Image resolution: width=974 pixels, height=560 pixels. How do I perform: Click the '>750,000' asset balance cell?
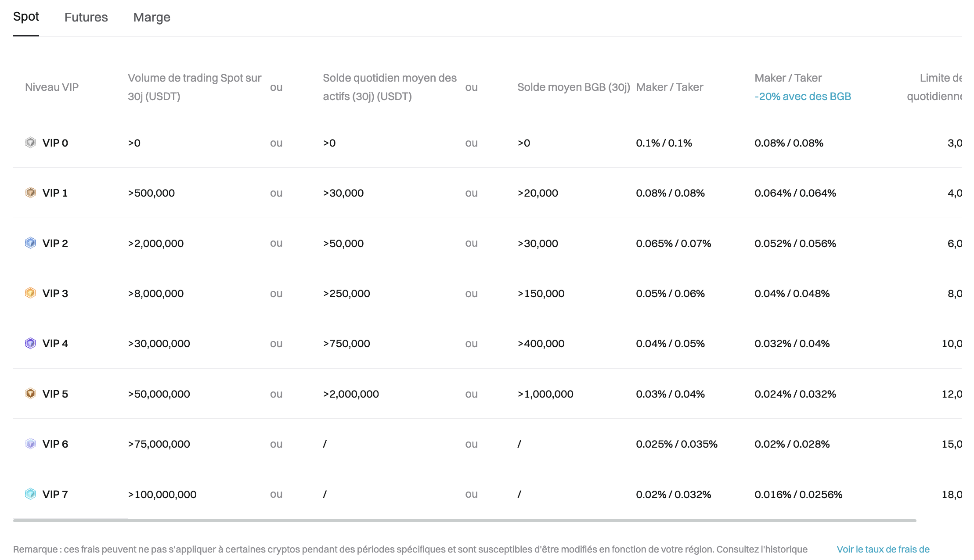[346, 343]
